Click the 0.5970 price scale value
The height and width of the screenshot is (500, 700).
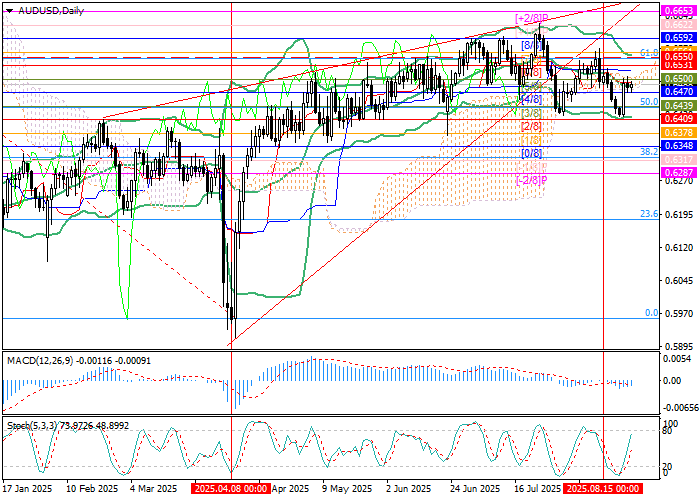coord(680,314)
